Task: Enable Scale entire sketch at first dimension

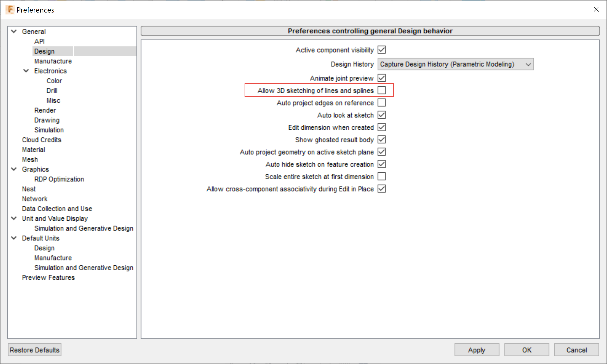Action: pos(381,176)
